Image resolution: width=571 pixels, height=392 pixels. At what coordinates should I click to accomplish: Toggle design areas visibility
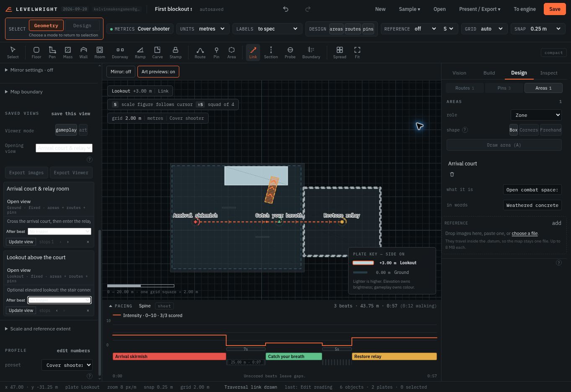[x=336, y=29]
